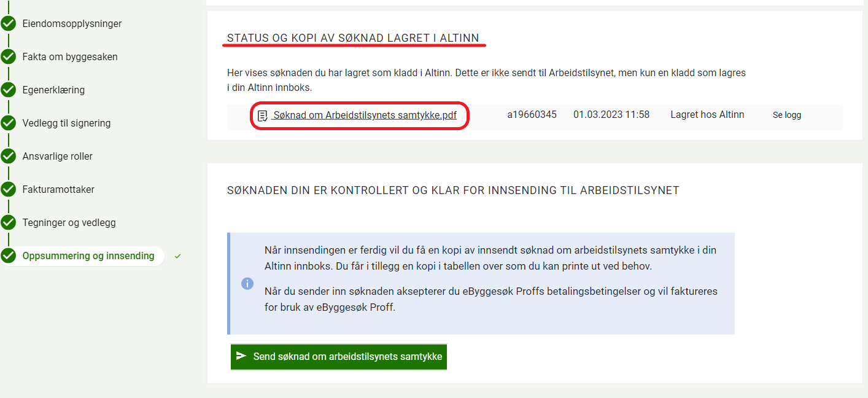This screenshot has height=398, width=868.
Task: Click the document icon before the PDF filename
Action: point(263,115)
